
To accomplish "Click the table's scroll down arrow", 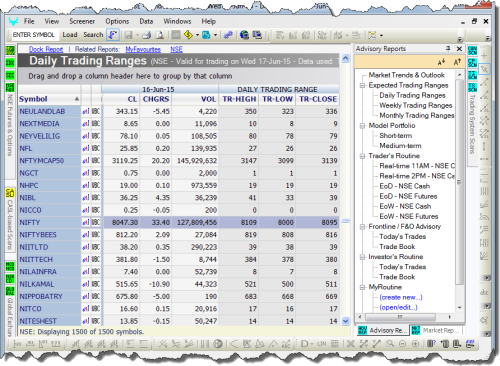I will click(x=345, y=321).
